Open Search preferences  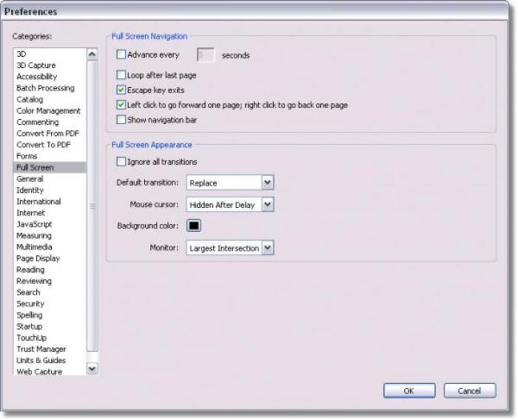click(x=50, y=292)
